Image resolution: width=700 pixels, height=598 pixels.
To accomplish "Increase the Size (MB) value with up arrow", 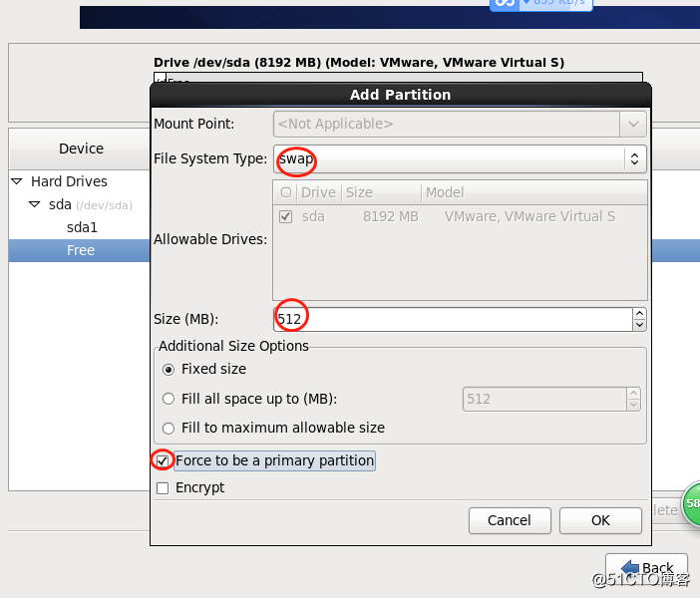I will [639, 314].
